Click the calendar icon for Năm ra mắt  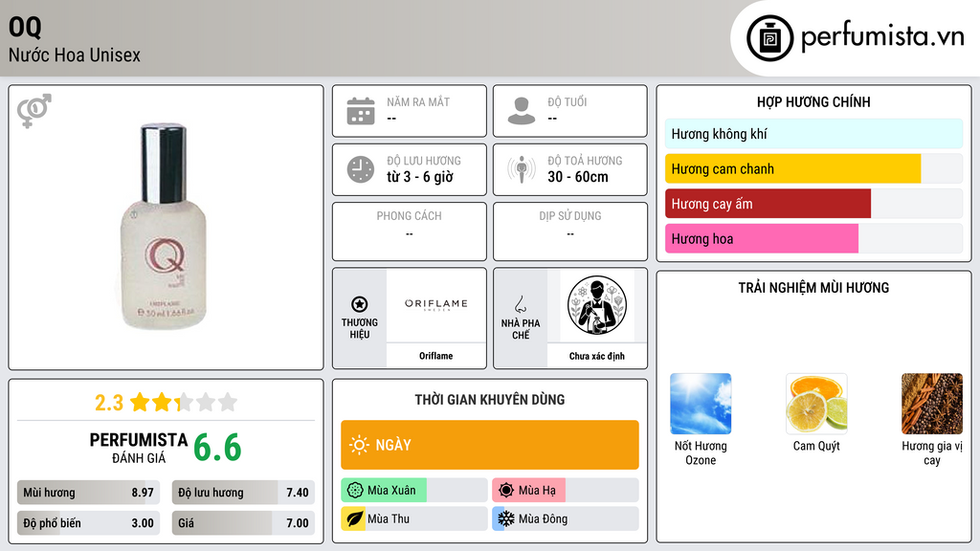click(361, 111)
